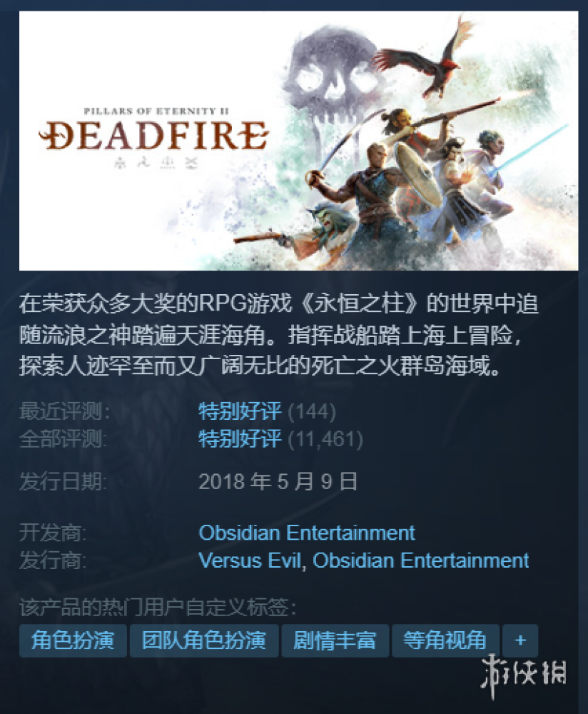Screen dimensions: 588x714
Task: Click the game description text
Action: click(x=278, y=335)
